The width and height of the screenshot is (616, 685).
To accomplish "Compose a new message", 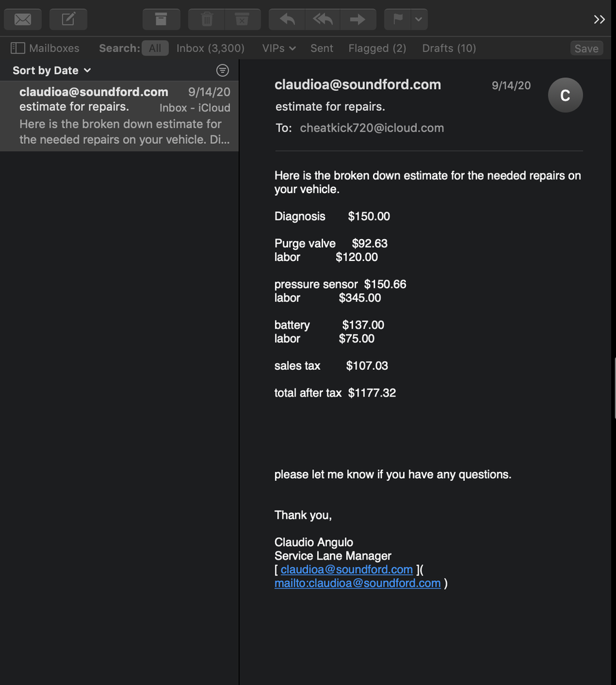I will coord(68,19).
